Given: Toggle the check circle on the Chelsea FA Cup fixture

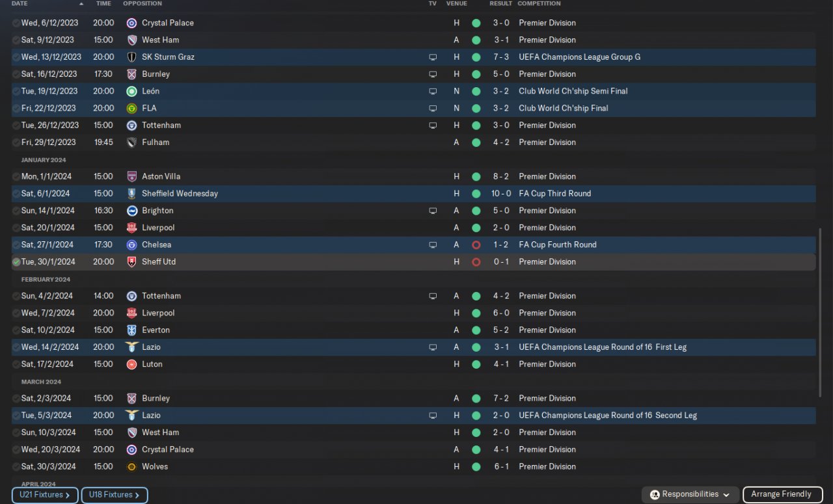Looking at the screenshot, I should pyautogui.click(x=16, y=245).
